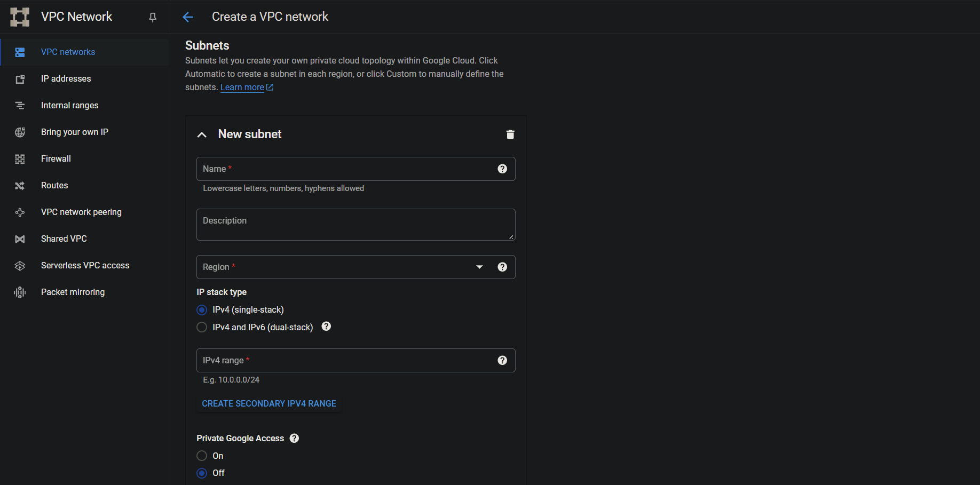Click Create Secondary IPv4 Range button

click(269, 403)
